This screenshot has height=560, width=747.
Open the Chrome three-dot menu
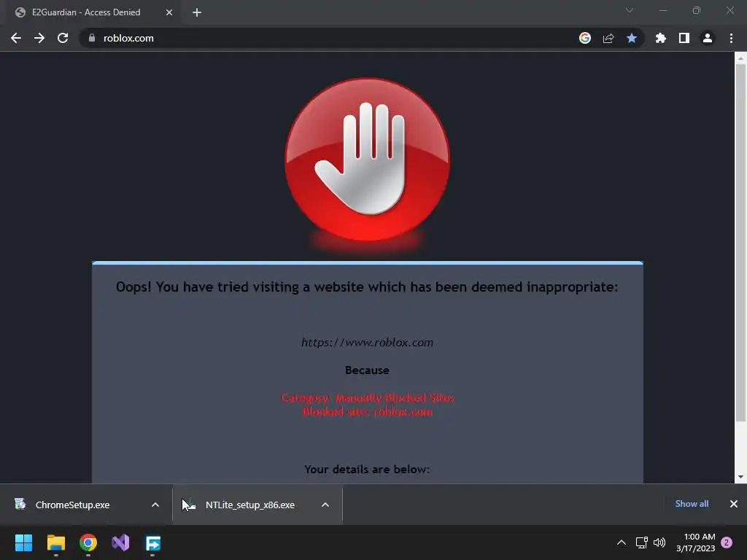click(731, 38)
